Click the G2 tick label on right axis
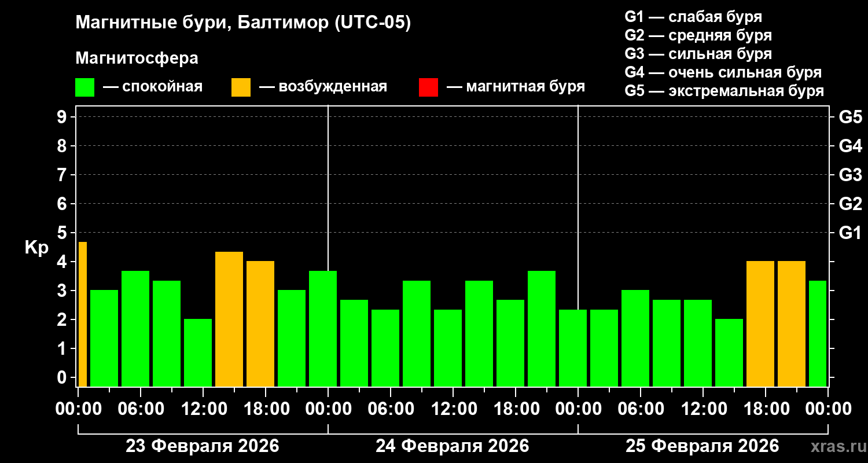Viewport: 868px width, 463px height. [850, 204]
